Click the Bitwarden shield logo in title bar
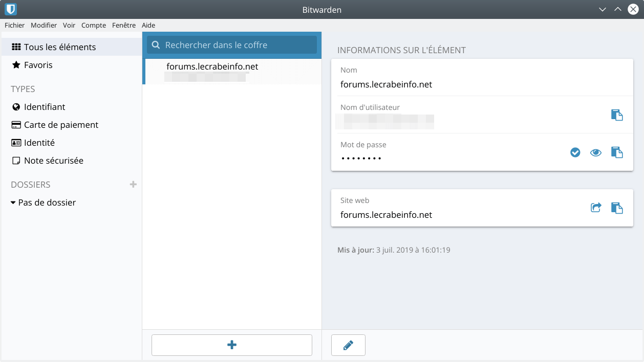This screenshot has height=362, width=644. 11,9
